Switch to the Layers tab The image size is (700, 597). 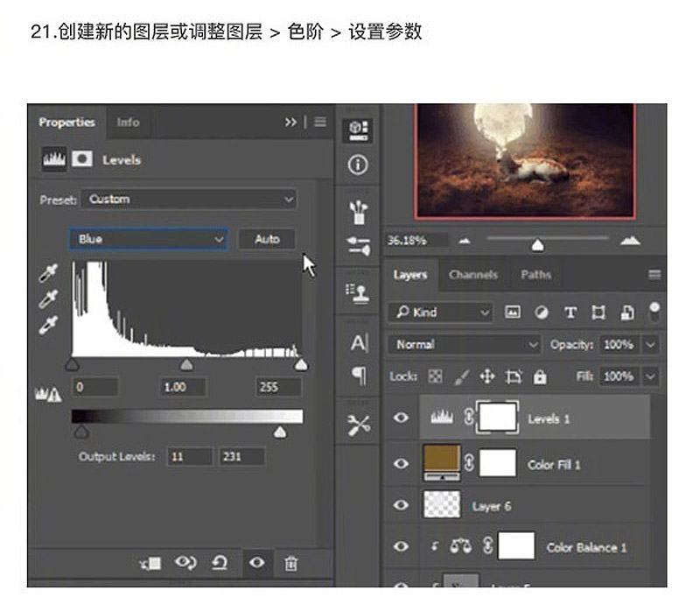[410, 275]
